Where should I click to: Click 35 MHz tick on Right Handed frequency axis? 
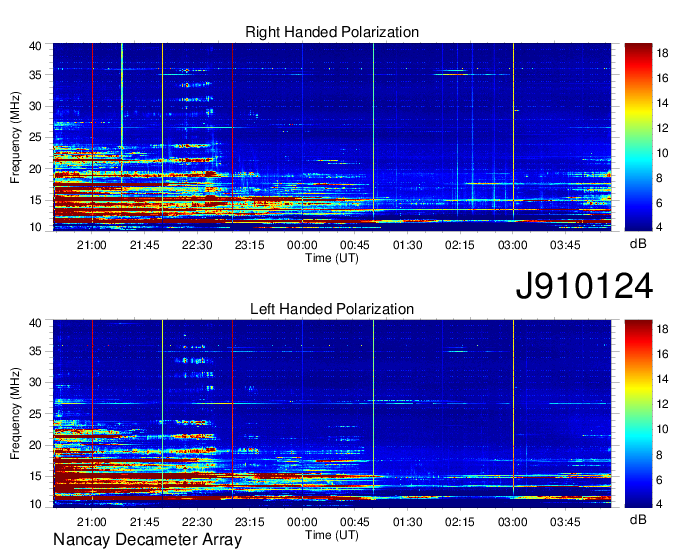35,75
